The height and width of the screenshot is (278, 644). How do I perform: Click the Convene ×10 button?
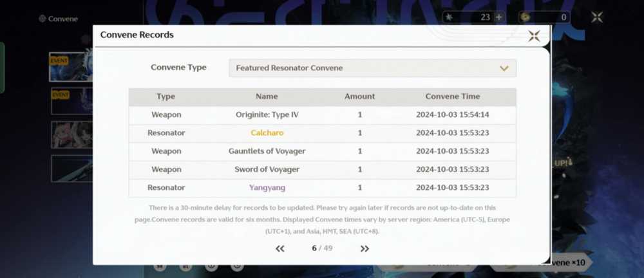tap(569, 263)
